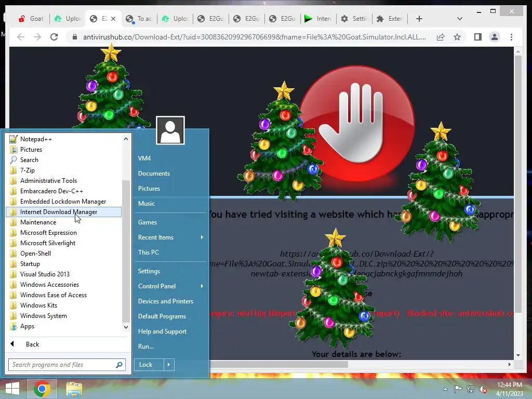
Task: Open the Chrome tab search dropdown
Action: coord(460,19)
